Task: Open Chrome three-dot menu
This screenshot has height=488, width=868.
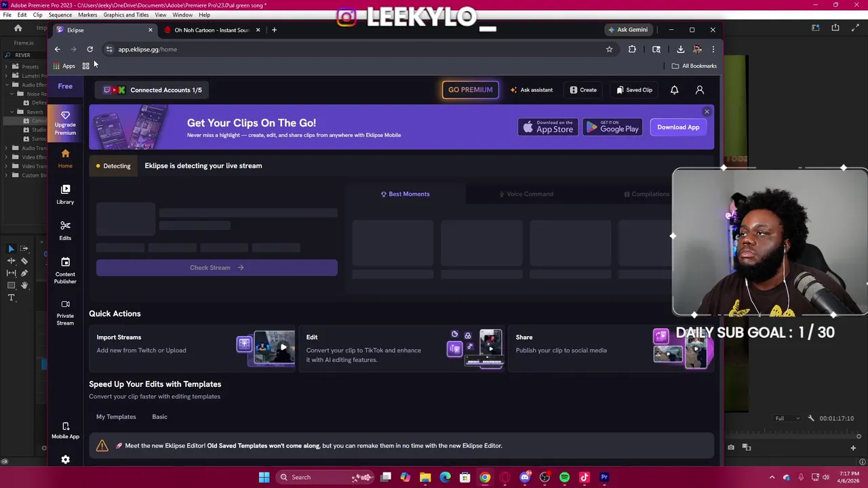Action: (713, 49)
